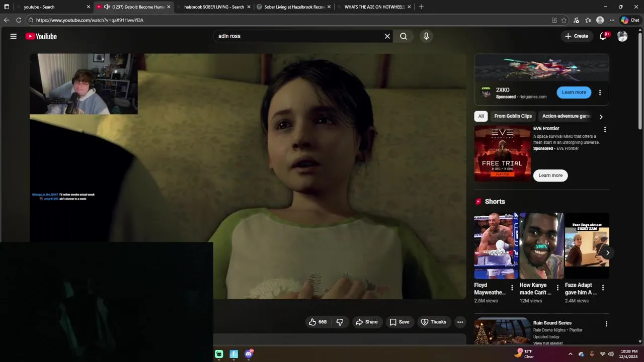Open the YouTube hamburger guide menu
The image size is (644, 362).
point(14,36)
